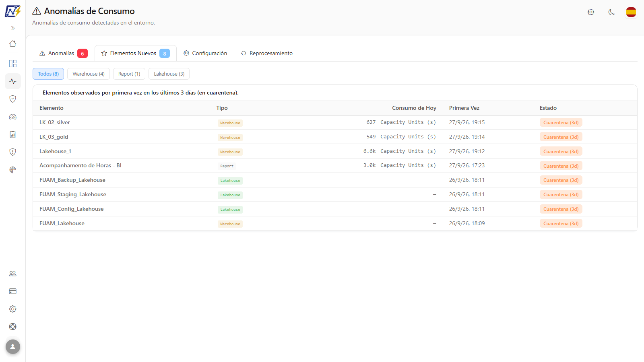The height and width of the screenshot is (362, 644).
Task: Click Cuarentena (3d) badge for LK_02_silver
Action: point(561,123)
